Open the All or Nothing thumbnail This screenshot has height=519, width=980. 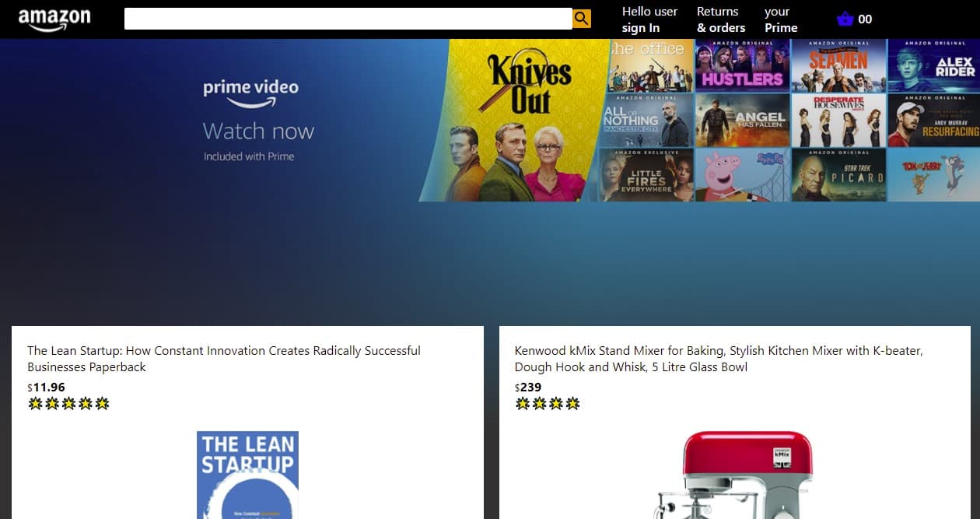[646, 121]
